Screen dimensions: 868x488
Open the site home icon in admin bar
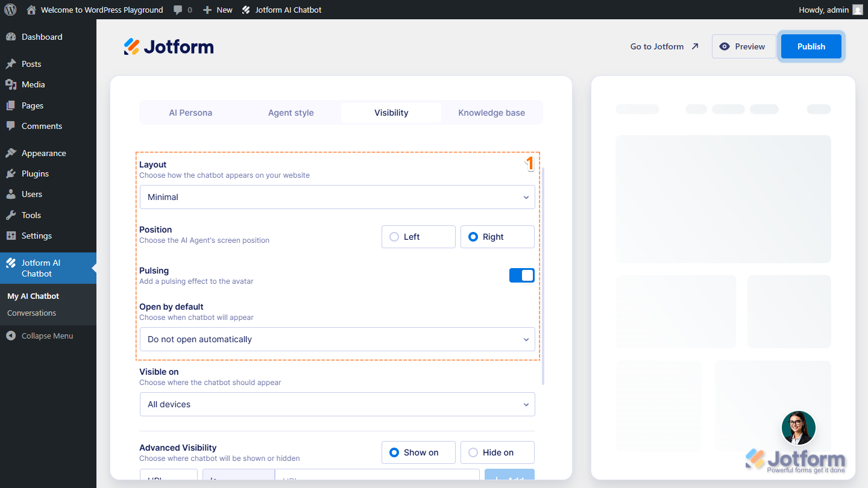click(x=31, y=10)
